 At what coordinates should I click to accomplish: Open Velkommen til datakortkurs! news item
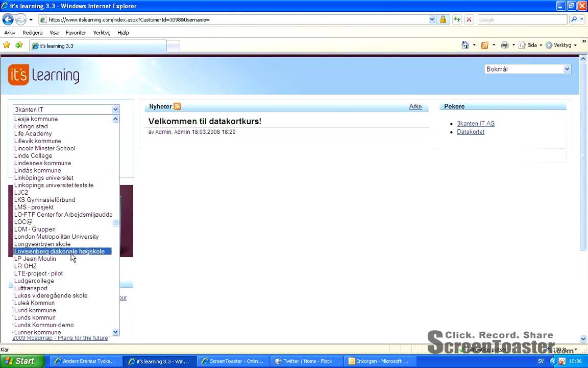click(205, 121)
